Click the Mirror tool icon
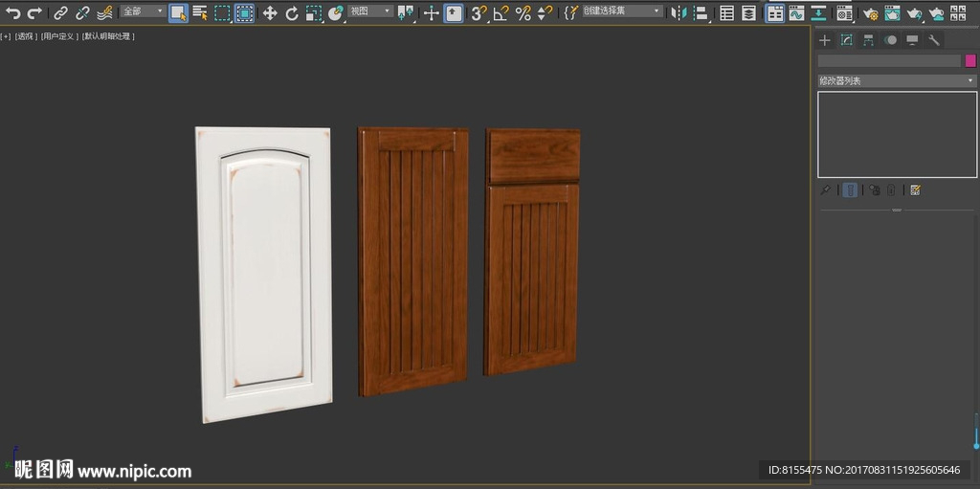 point(679,12)
